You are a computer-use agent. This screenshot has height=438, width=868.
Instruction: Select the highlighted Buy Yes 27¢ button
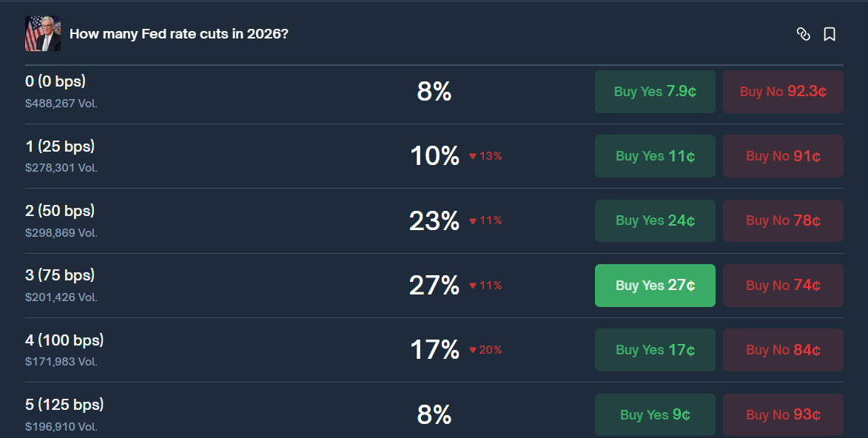(x=655, y=285)
